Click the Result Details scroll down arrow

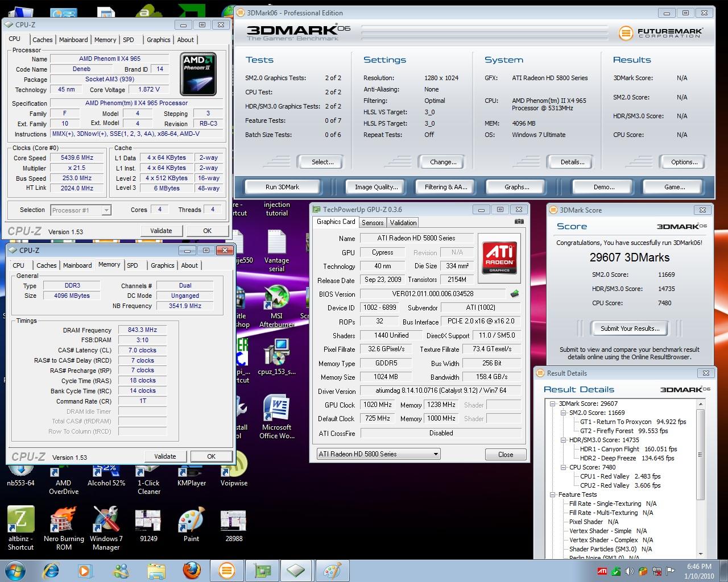point(701,554)
